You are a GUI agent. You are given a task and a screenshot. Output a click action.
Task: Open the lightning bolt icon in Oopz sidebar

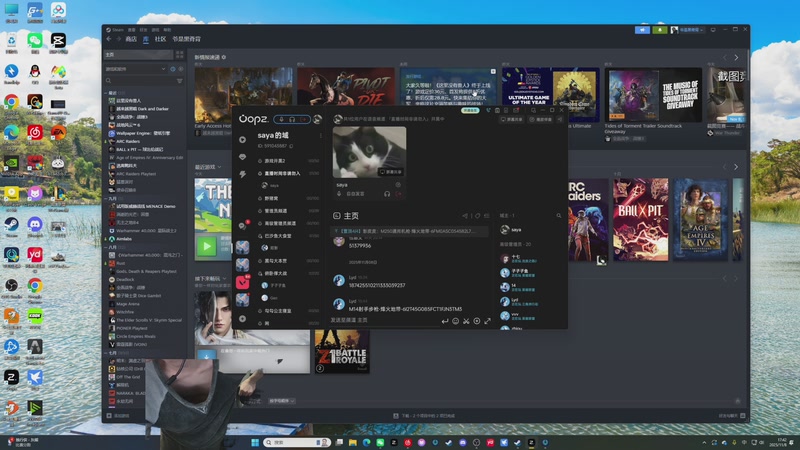(x=242, y=174)
